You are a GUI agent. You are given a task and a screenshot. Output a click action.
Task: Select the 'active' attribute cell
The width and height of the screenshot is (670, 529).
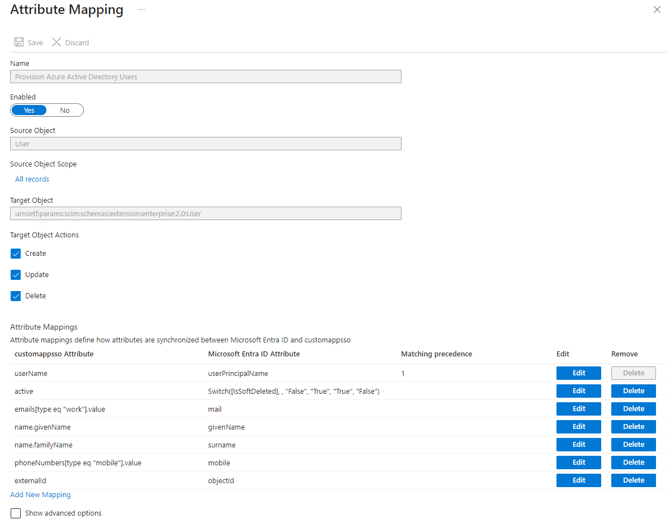(x=24, y=391)
